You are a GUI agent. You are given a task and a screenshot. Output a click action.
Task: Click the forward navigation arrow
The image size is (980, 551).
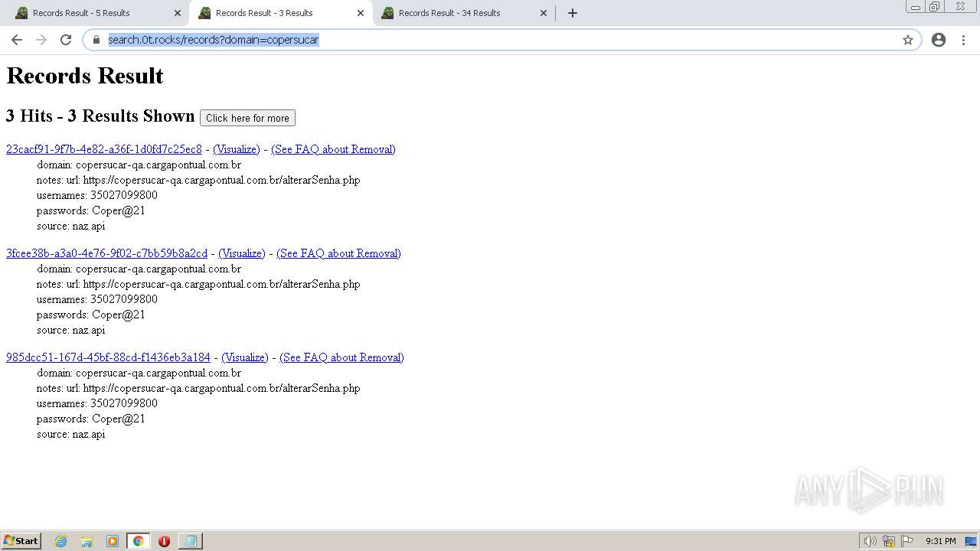(x=41, y=40)
